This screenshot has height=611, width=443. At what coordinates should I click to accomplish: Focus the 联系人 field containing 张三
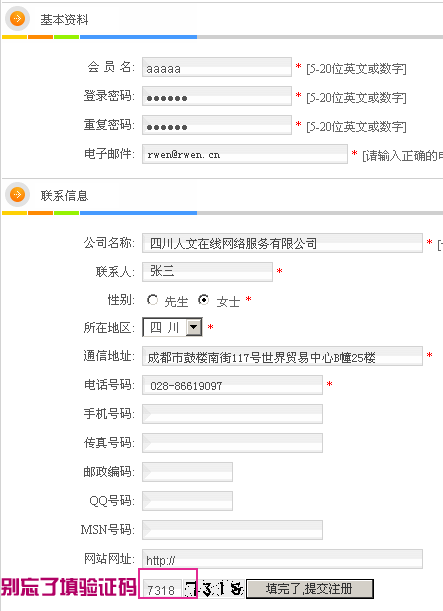(x=207, y=272)
